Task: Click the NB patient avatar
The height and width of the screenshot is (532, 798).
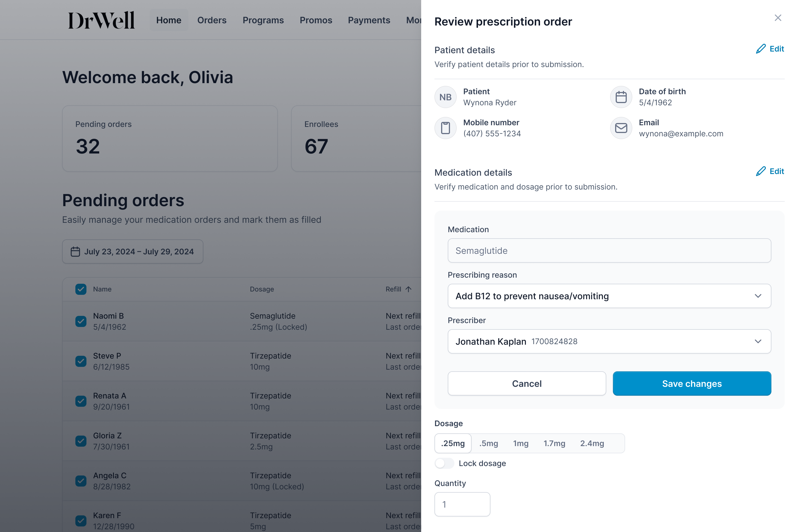Action: point(446,97)
